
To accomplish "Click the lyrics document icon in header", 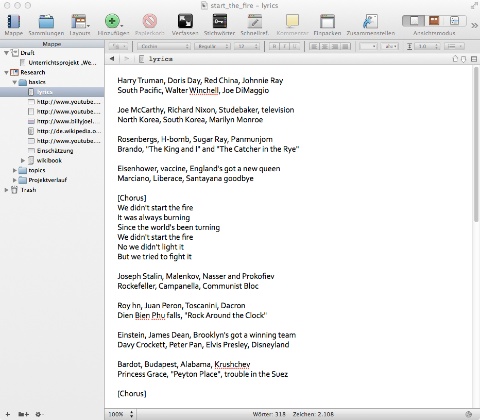I will coord(141,59).
